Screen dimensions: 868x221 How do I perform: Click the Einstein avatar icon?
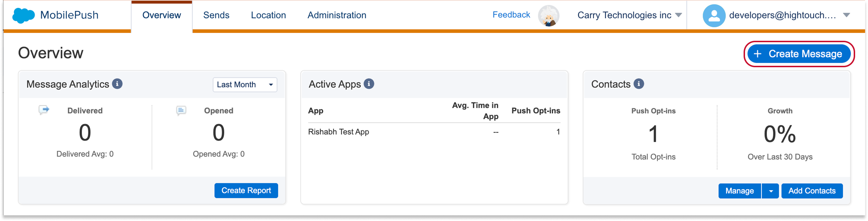coord(549,16)
